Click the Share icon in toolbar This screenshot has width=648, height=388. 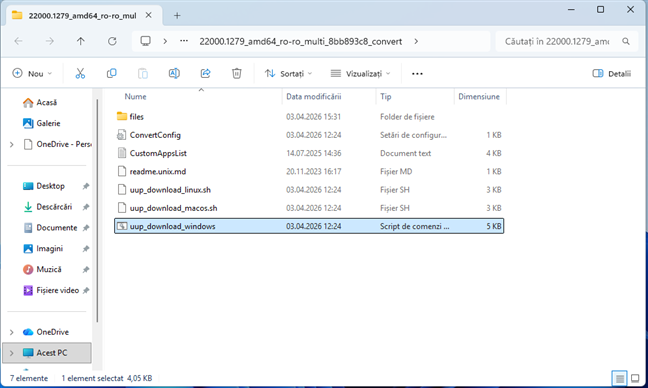coord(205,74)
